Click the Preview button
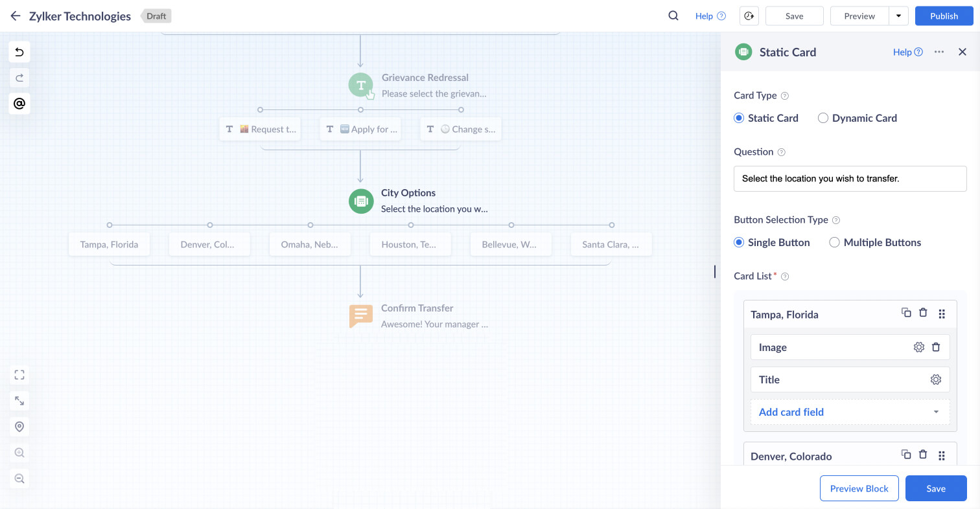Screen dimensions: 980x509 859,16
